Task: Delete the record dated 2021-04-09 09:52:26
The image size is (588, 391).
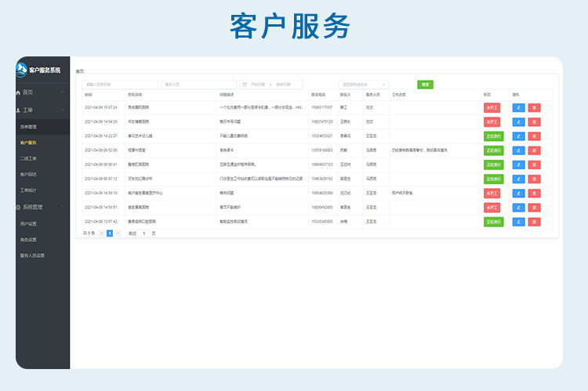Action: pyautogui.click(x=534, y=150)
